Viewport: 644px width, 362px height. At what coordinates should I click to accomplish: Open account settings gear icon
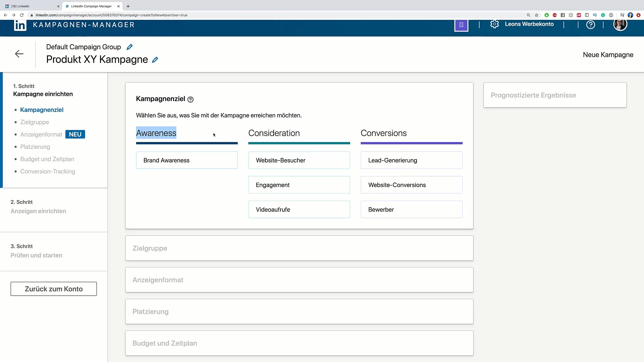[x=494, y=24]
